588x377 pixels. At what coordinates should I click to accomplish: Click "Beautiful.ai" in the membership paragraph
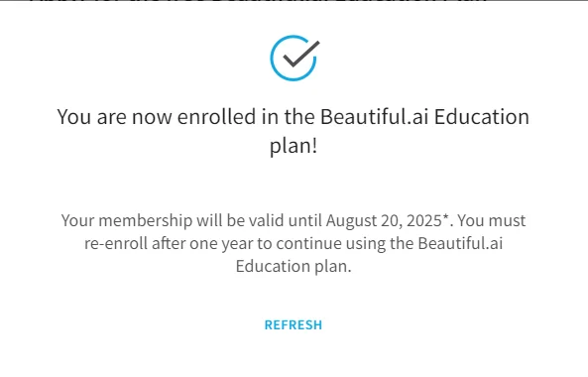460,243
